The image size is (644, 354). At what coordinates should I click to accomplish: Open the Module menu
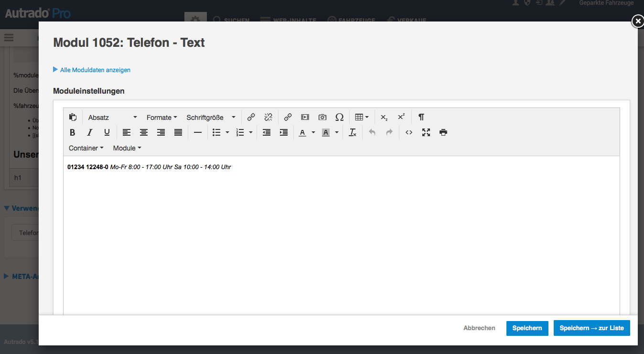coord(127,148)
